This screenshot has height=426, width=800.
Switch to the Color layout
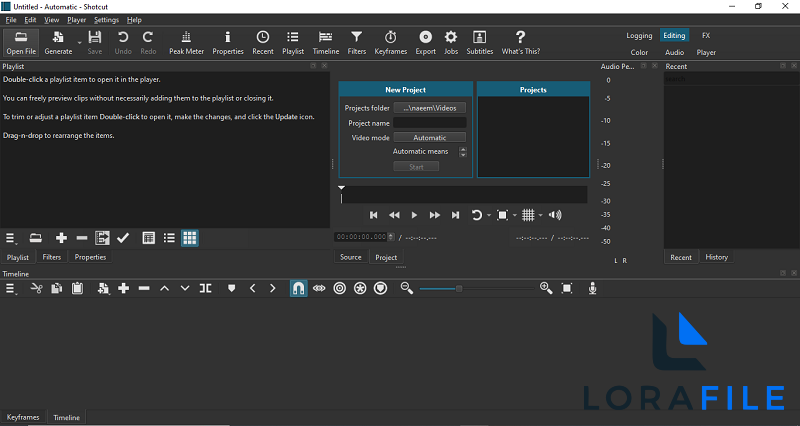click(639, 52)
